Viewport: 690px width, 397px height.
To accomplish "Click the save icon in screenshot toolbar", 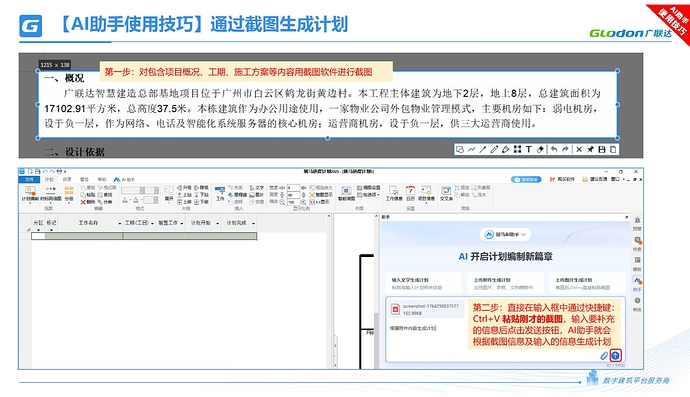I will (x=602, y=150).
